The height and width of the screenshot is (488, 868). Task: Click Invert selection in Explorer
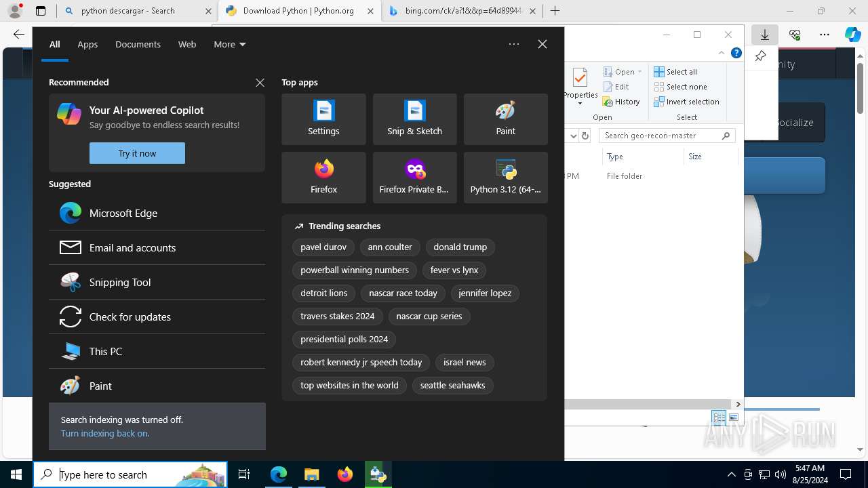tap(686, 102)
